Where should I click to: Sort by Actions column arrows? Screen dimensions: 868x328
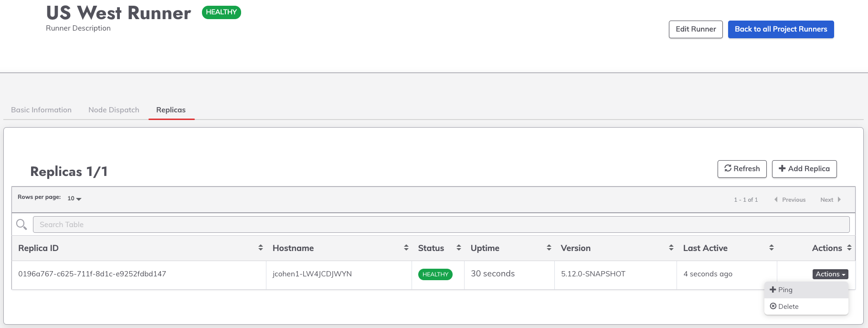tap(849, 248)
